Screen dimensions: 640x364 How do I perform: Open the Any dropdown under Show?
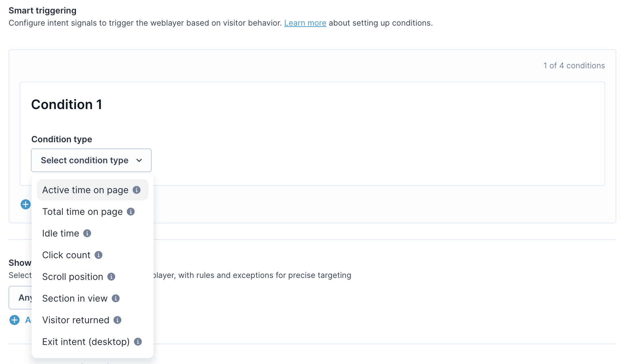[x=20, y=298]
